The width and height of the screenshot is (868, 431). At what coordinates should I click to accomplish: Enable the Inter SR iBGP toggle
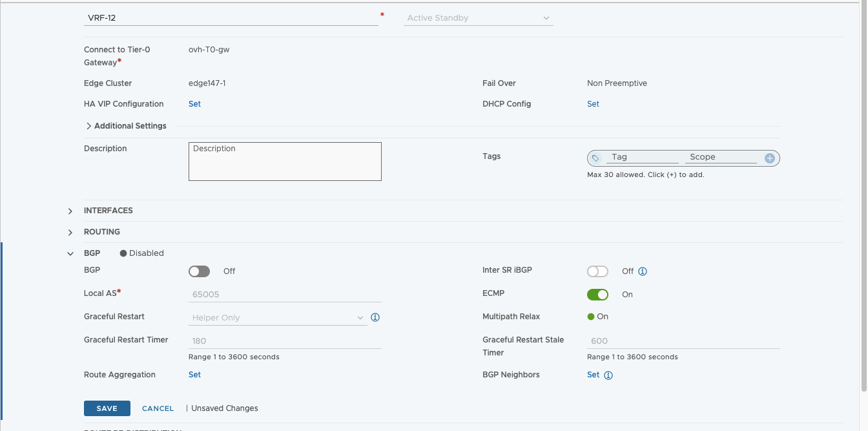click(x=597, y=271)
